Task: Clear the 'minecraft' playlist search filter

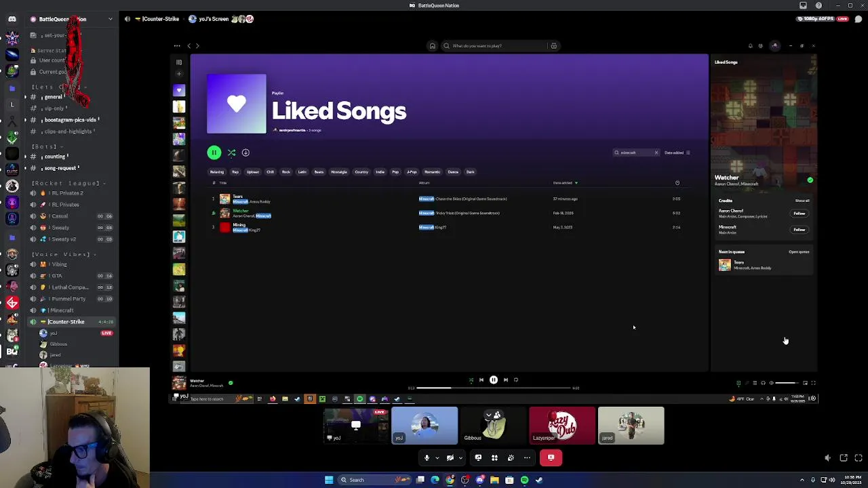Action: click(x=656, y=152)
